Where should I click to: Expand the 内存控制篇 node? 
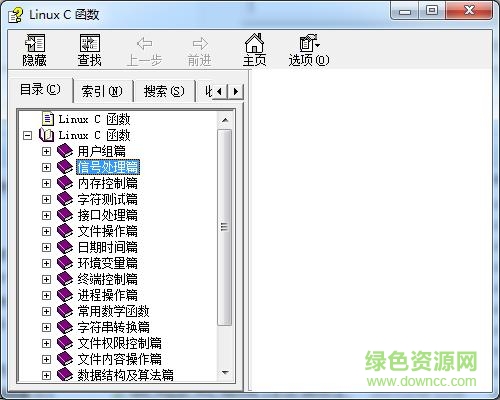click(x=46, y=183)
